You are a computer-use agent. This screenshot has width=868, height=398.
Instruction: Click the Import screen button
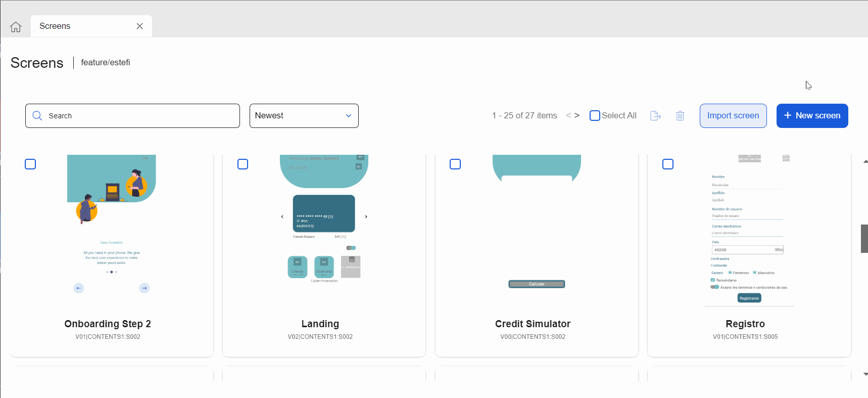point(733,116)
